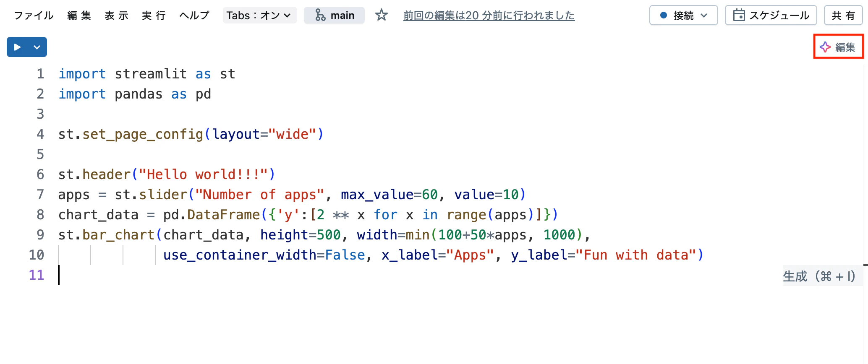Click the text max_value=60 on line 7
868x364 pixels.
pyautogui.click(x=389, y=195)
